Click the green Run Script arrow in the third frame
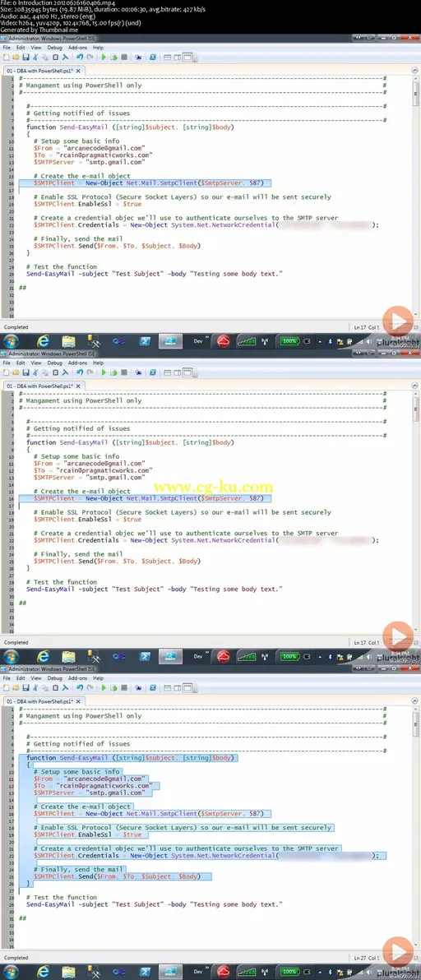 pyautogui.click(x=104, y=687)
